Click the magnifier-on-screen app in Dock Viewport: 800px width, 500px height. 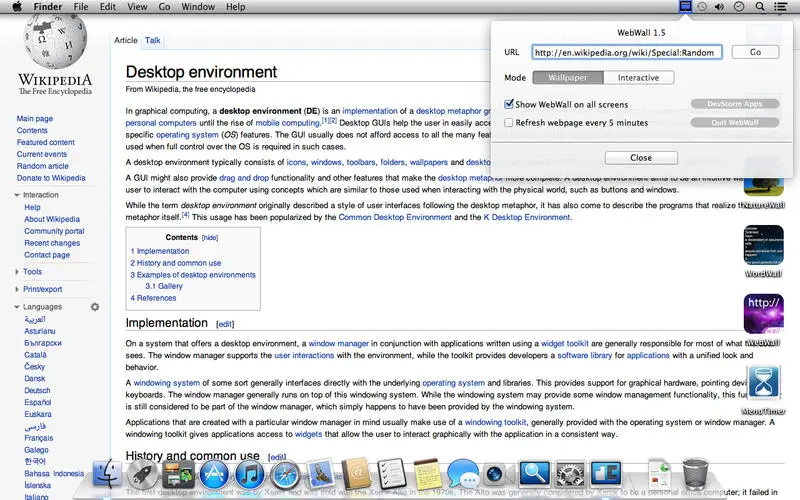(x=534, y=474)
